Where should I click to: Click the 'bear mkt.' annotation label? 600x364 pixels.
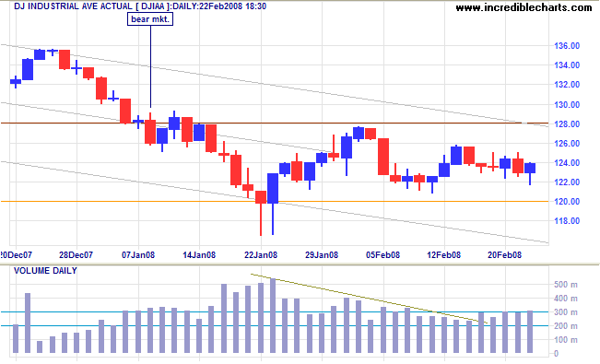tap(150, 19)
